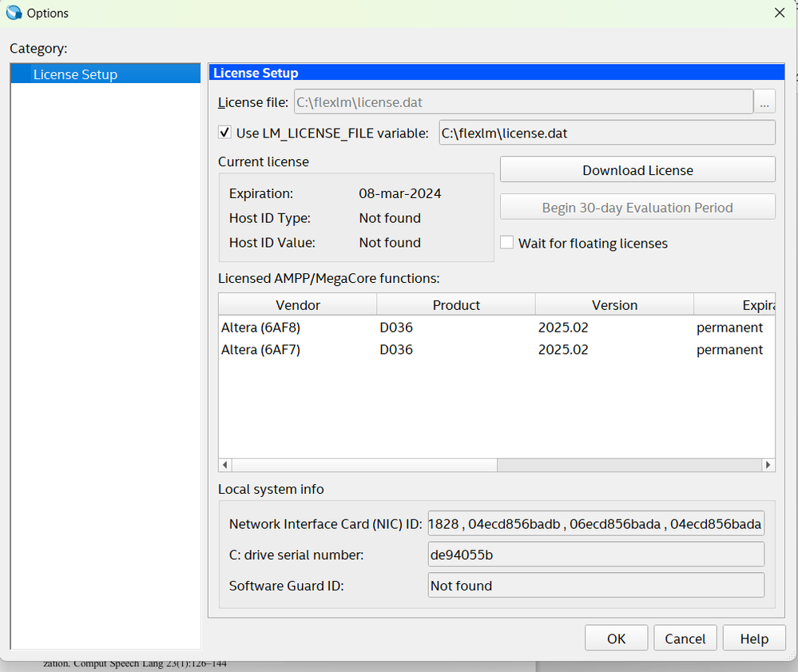Click the C: drive serial number field
This screenshot has width=798, height=672.
click(x=596, y=555)
